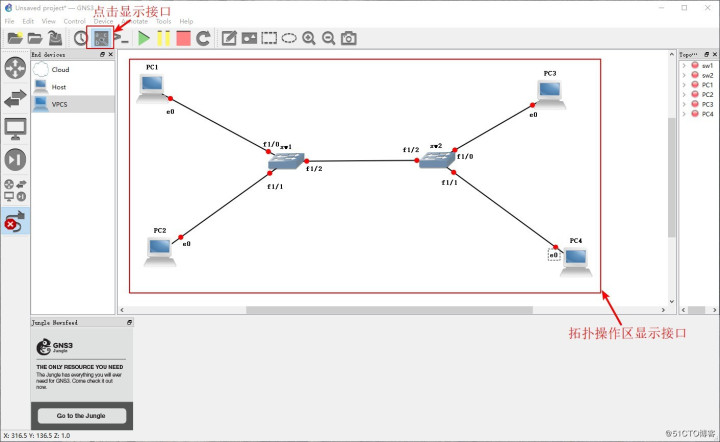Open project using the folder icon

[x=35, y=38]
